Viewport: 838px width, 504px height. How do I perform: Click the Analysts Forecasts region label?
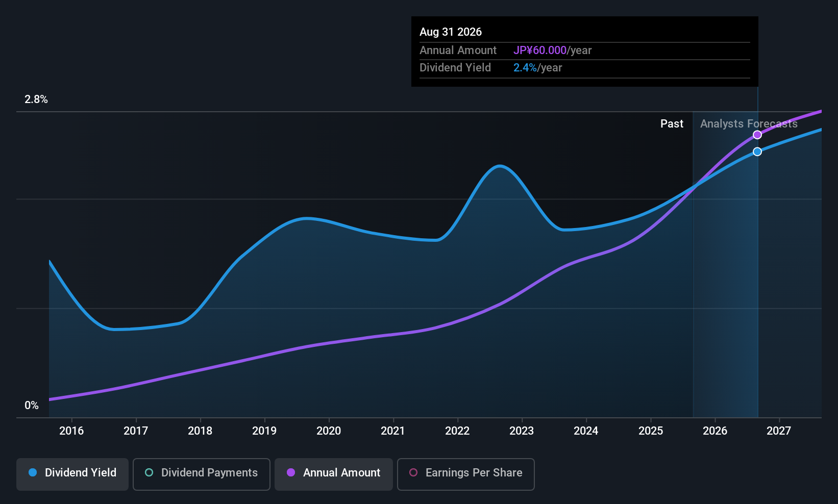tap(749, 124)
